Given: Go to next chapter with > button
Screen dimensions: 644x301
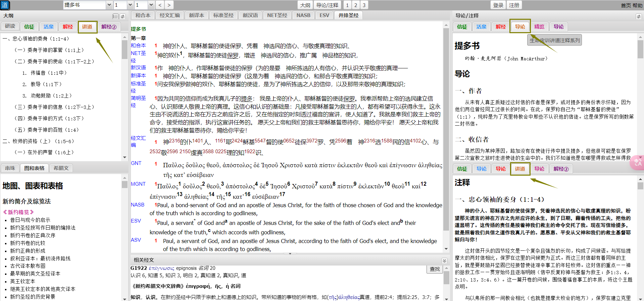Looking at the screenshot, I should pyautogui.click(x=169, y=5).
